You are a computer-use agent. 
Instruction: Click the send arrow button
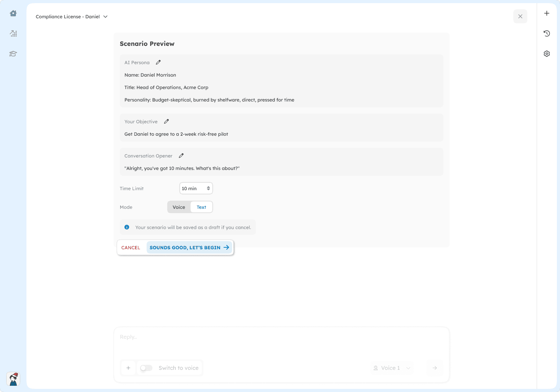pyautogui.click(x=435, y=368)
